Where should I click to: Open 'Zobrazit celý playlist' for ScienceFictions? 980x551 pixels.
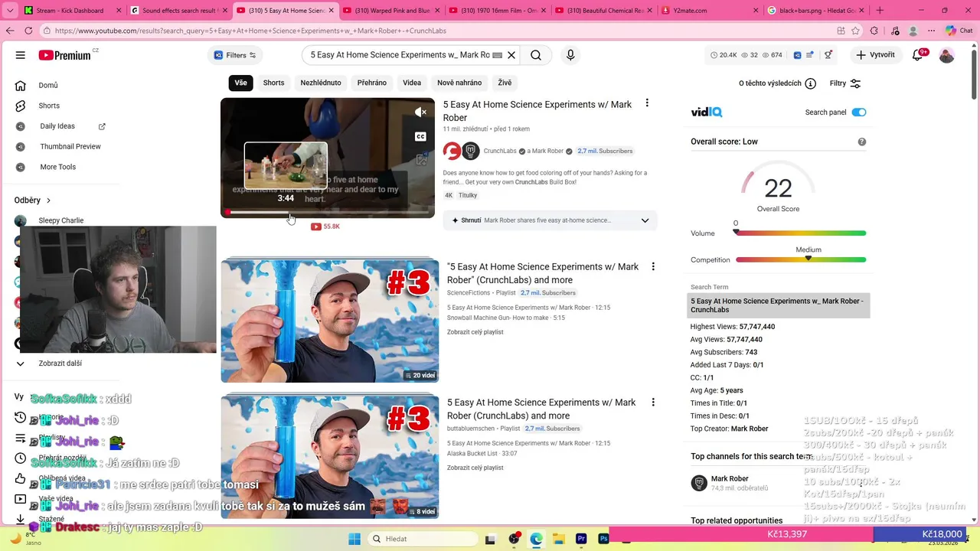[475, 332]
